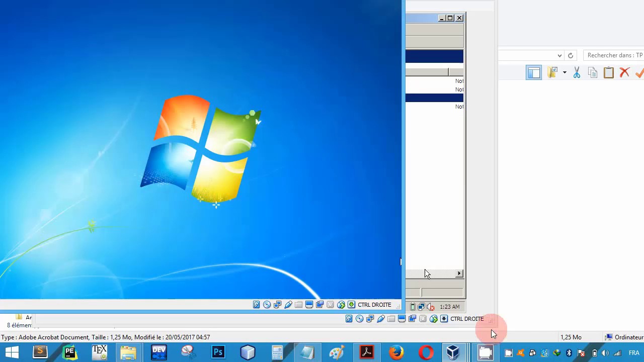
Task: Click the FRA keyboard language indicator
Action: pyautogui.click(x=634, y=353)
